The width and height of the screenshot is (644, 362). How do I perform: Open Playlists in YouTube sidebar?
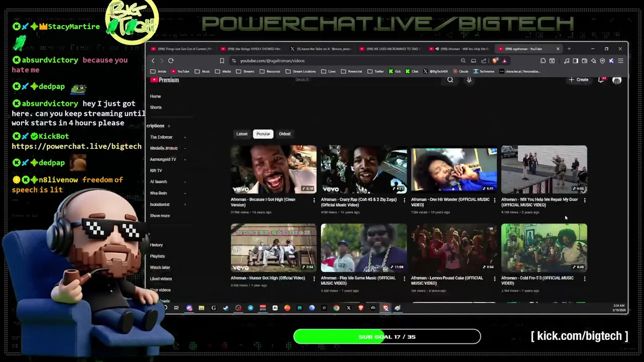[157, 256]
